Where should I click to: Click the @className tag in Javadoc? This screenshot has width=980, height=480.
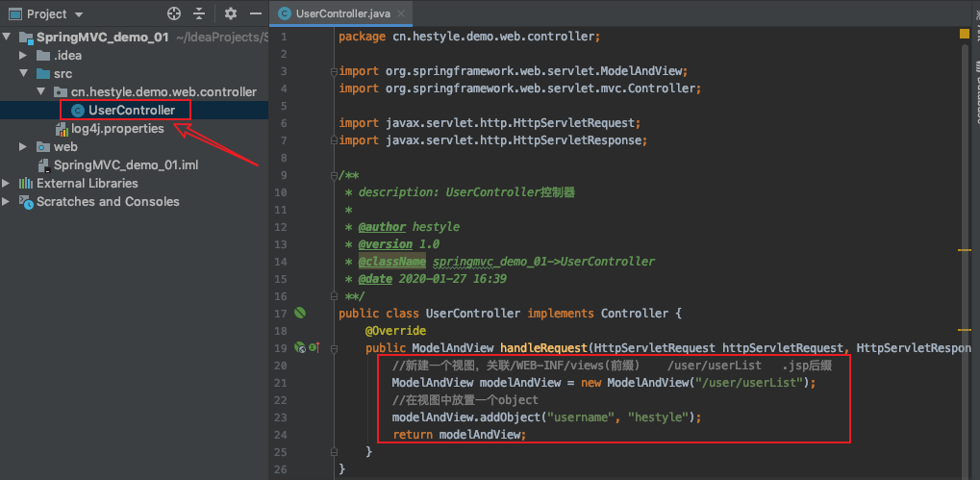(391, 262)
